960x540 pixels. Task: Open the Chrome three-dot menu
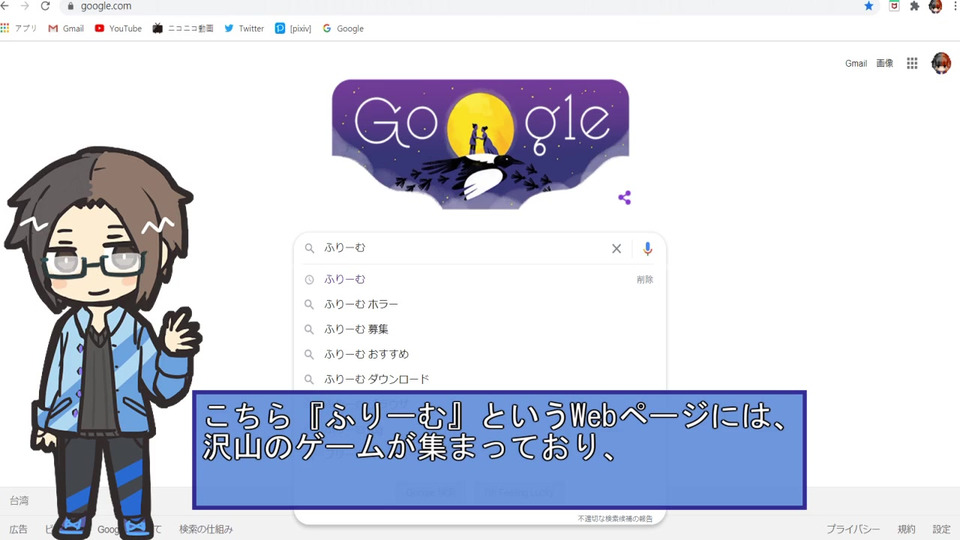[x=955, y=6]
